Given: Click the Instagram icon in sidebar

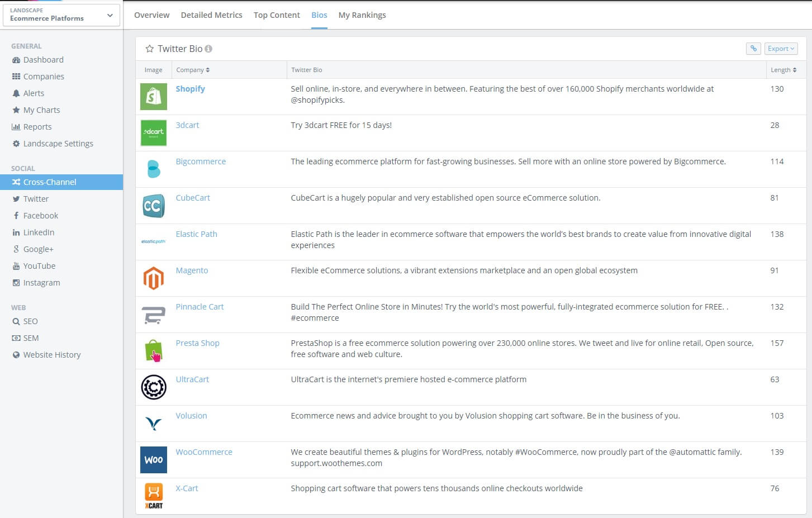Looking at the screenshot, I should click(16, 283).
